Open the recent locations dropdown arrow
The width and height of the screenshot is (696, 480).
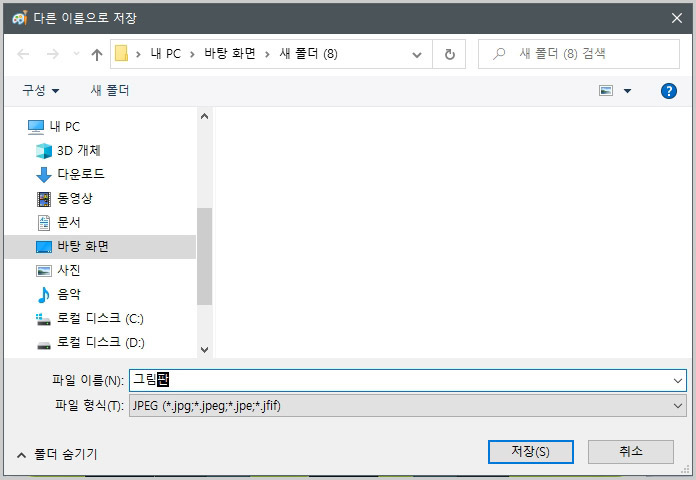click(76, 54)
